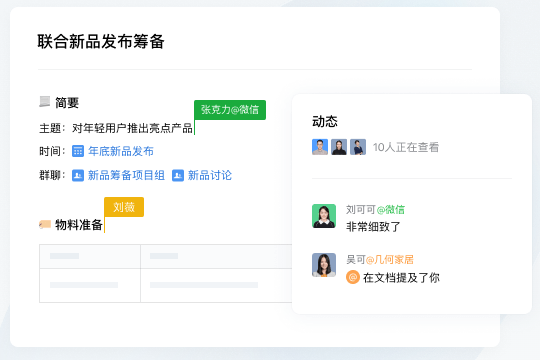Select the third viewer avatar

[358, 147]
